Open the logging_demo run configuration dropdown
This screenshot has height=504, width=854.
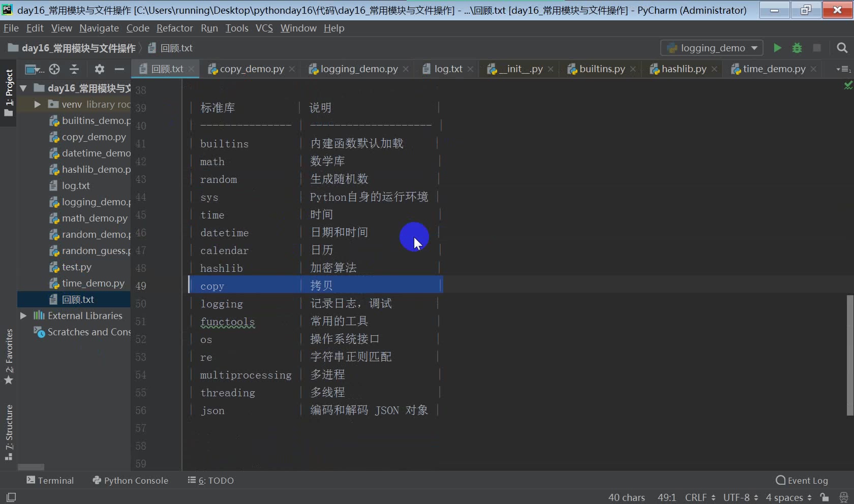(x=754, y=48)
